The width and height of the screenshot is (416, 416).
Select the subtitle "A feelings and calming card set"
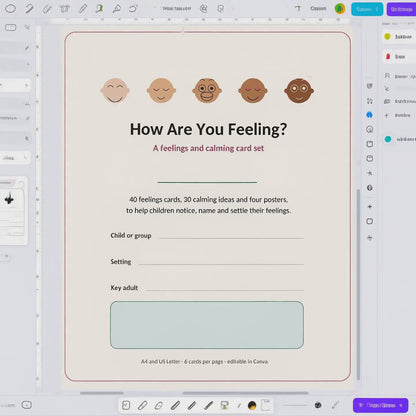[208, 148]
